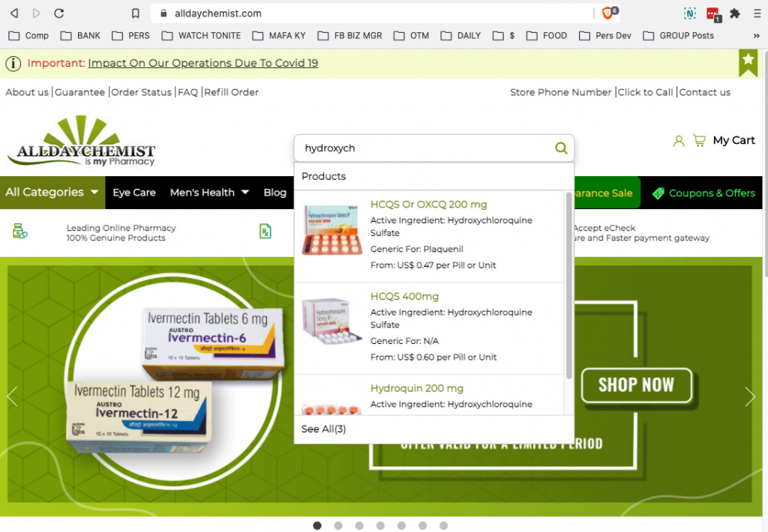Click the green star ribbon icon
This screenshot has width=768, height=532.
[x=748, y=62]
